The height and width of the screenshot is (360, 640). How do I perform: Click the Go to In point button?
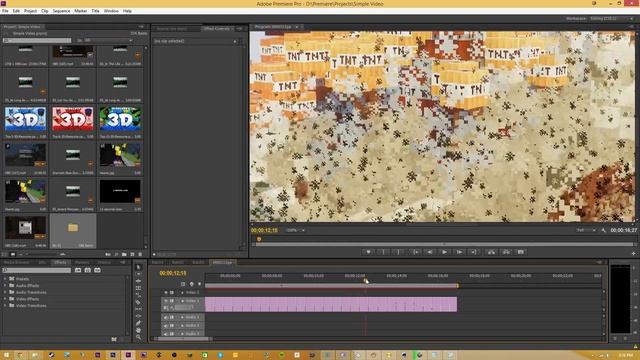click(415, 252)
